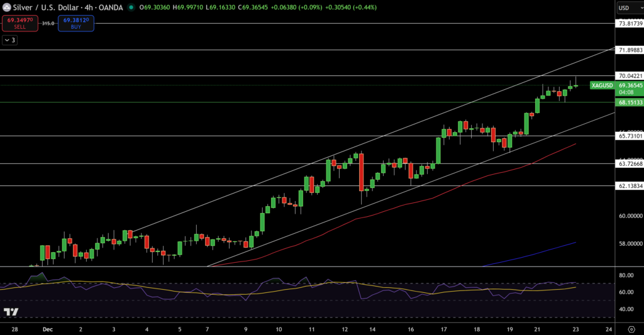
Task: Click the 70.04221 price level label
Action: pos(630,75)
